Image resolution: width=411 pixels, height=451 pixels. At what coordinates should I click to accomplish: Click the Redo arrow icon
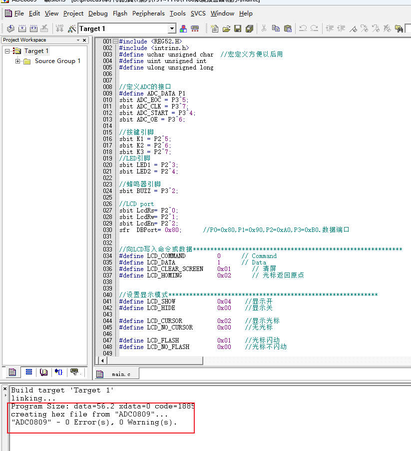[314, 29]
